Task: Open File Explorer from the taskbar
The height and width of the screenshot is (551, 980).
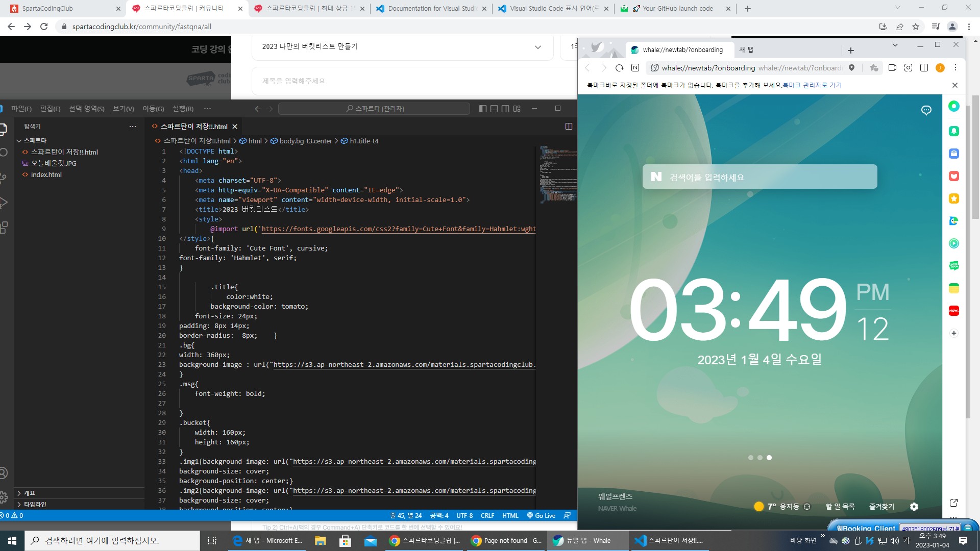Action: click(x=320, y=540)
